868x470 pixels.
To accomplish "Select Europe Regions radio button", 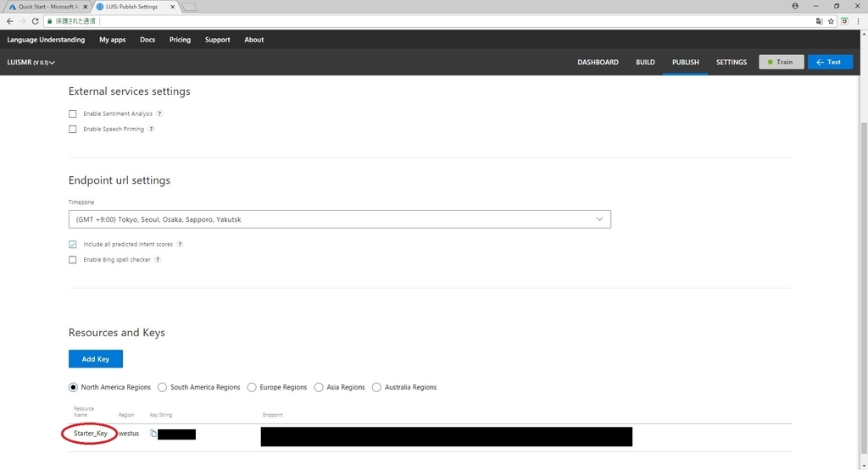I will [x=252, y=387].
